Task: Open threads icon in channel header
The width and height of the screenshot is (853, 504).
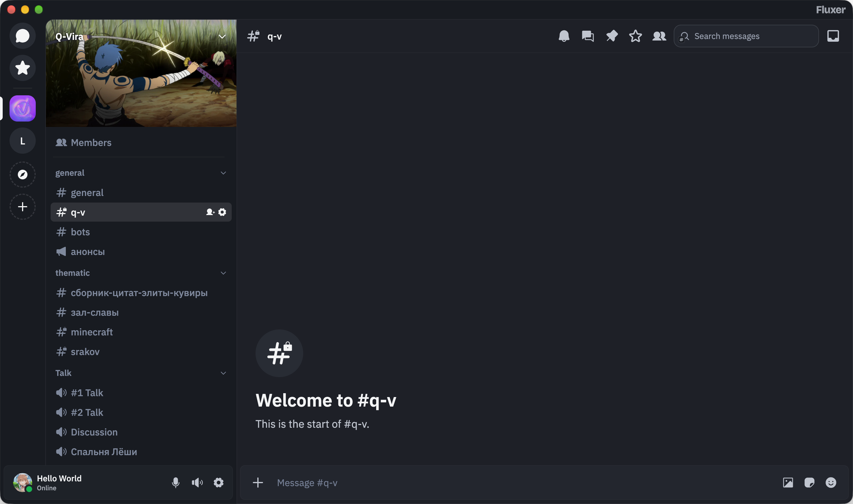Action: pyautogui.click(x=587, y=36)
